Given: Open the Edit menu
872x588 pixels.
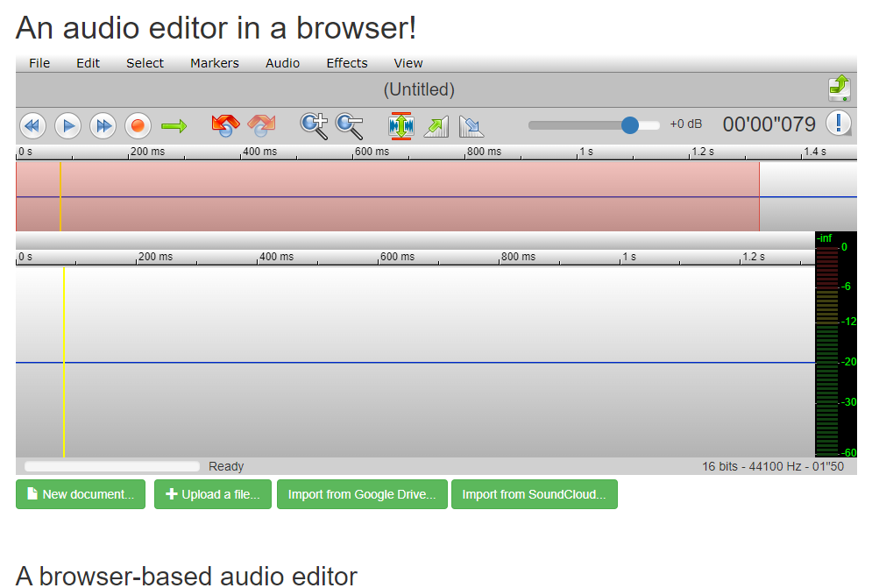Looking at the screenshot, I should click(x=88, y=63).
